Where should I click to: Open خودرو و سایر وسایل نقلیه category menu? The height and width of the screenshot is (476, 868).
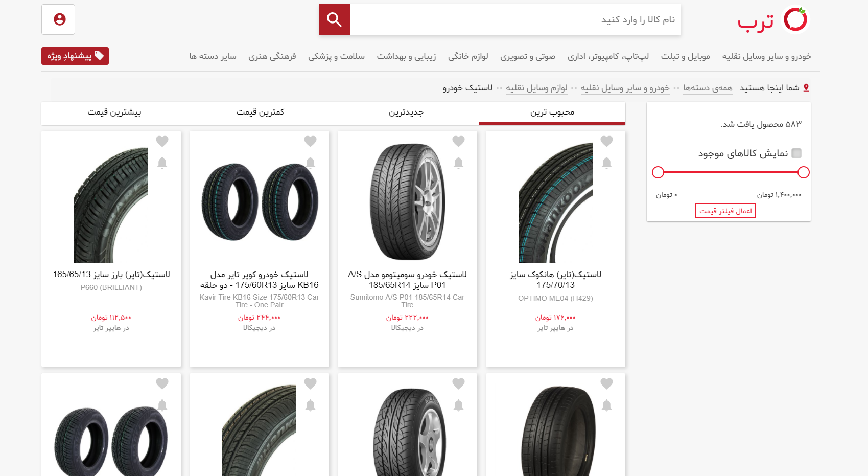click(766, 56)
